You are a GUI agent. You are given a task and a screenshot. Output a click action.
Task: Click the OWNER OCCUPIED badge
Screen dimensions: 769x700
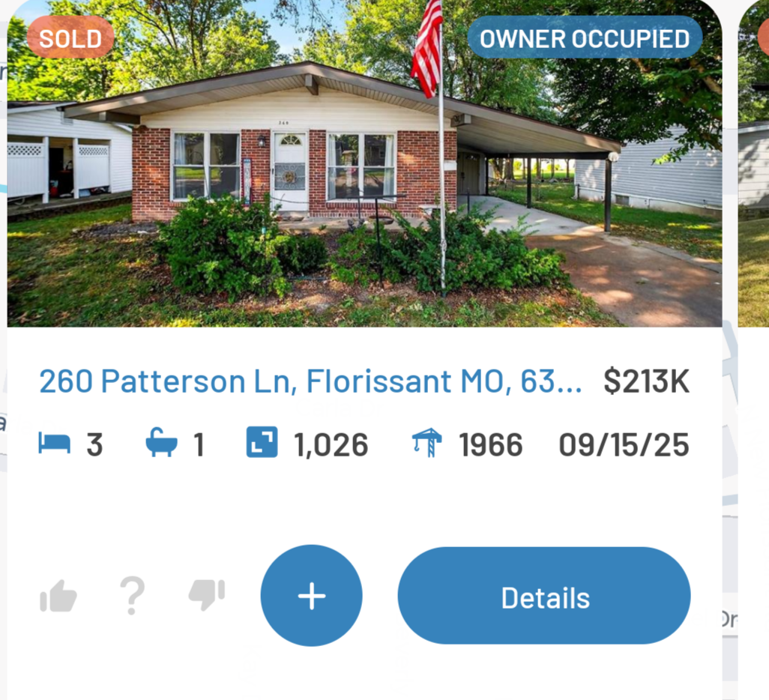(x=585, y=37)
